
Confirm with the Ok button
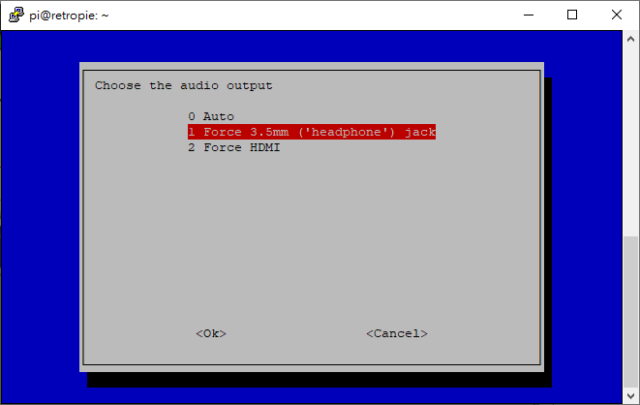tap(211, 334)
